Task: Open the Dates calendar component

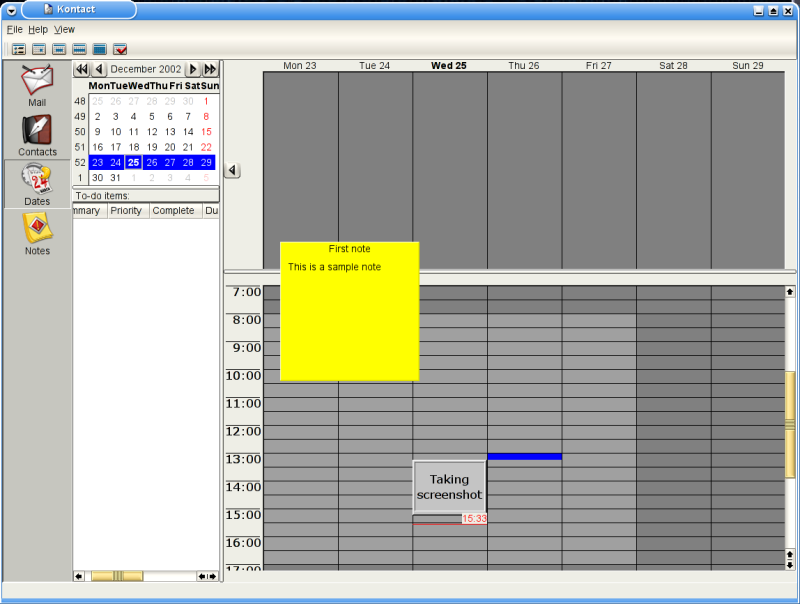Action: coord(37,184)
